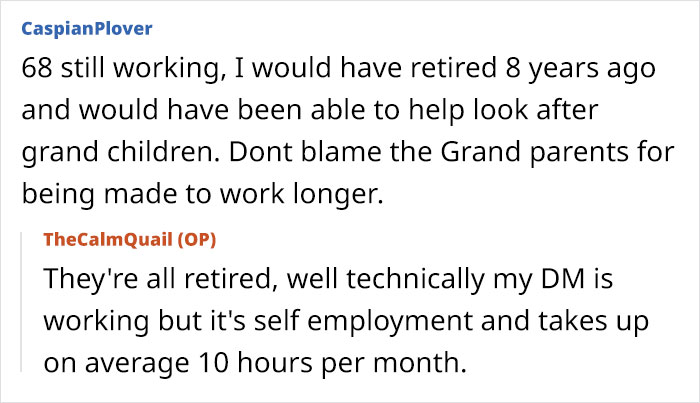
Task: Click the number "68" starting the comment
Action: click(x=37, y=68)
